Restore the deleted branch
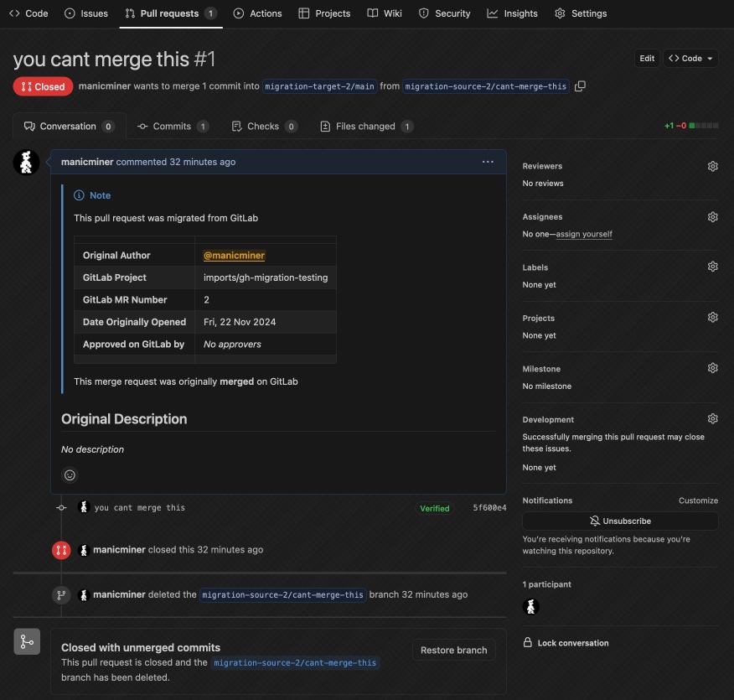 (453, 650)
